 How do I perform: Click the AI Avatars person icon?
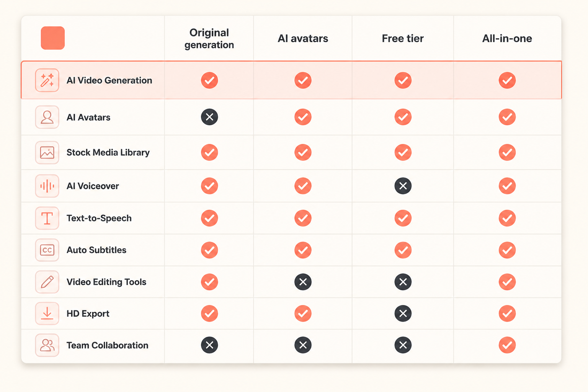tap(47, 117)
